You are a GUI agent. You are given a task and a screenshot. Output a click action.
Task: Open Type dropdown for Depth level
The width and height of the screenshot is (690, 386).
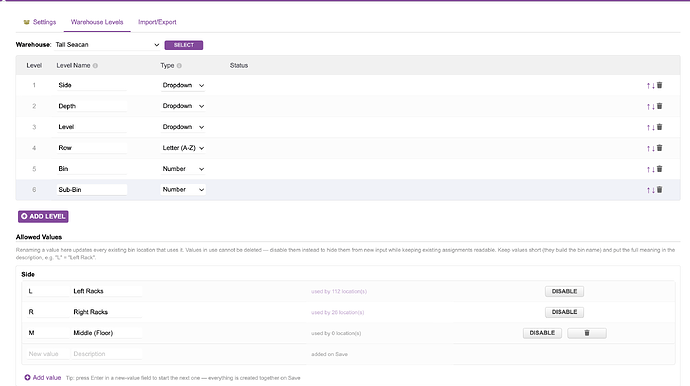pyautogui.click(x=183, y=106)
